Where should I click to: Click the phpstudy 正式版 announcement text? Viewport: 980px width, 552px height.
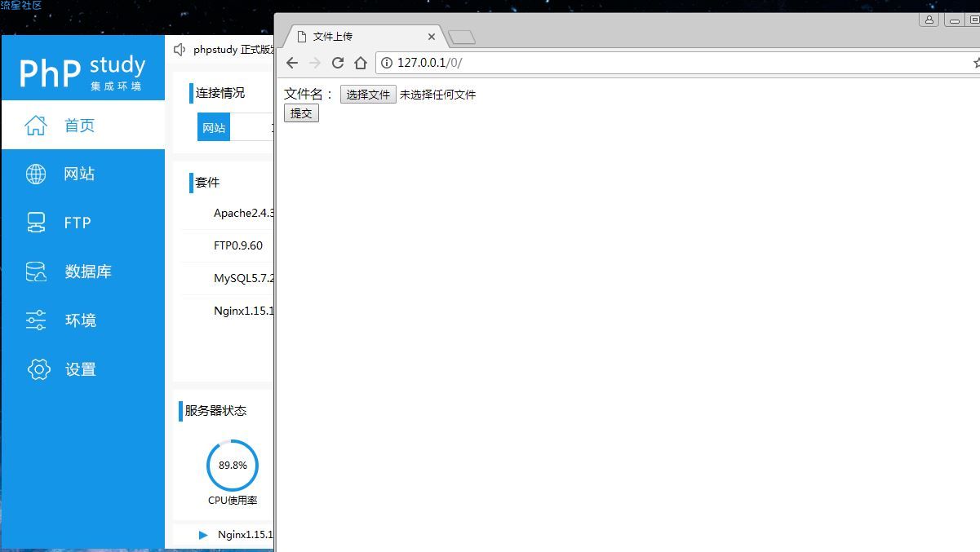(x=233, y=50)
